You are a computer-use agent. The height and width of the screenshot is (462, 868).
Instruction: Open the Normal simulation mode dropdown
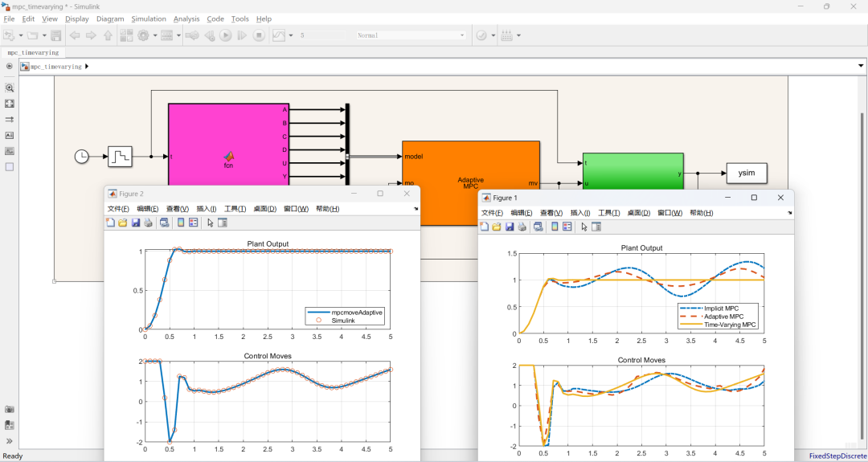click(x=411, y=35)
